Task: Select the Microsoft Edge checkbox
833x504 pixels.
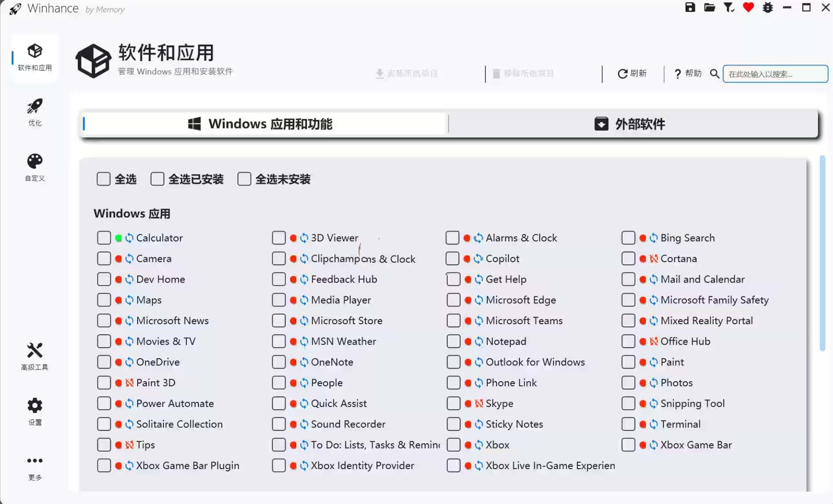Action: 453,300
